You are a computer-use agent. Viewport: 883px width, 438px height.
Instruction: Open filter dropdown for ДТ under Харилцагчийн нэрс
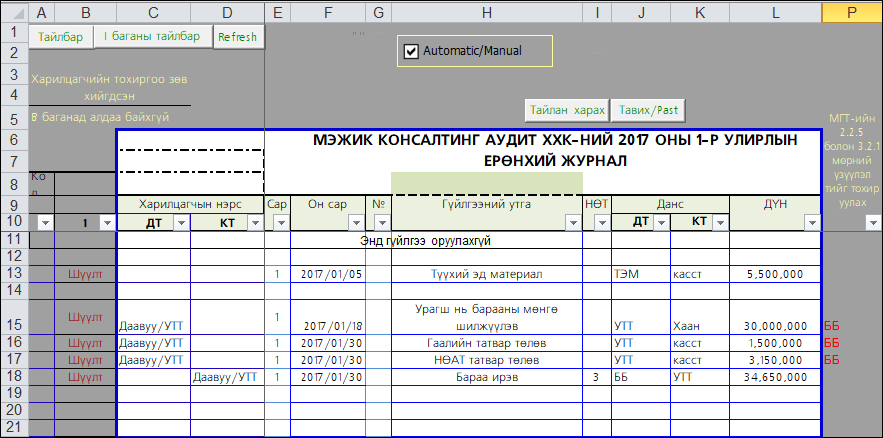point(180,223)
